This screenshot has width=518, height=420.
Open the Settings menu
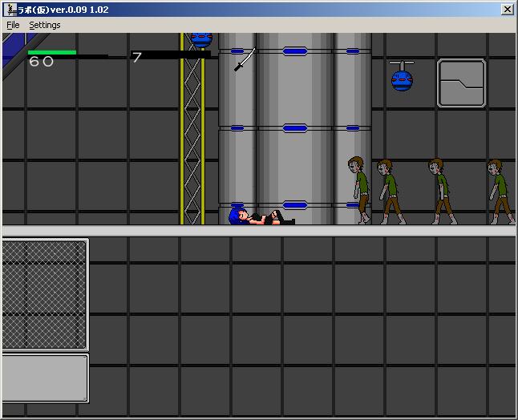tap(44, 25)
